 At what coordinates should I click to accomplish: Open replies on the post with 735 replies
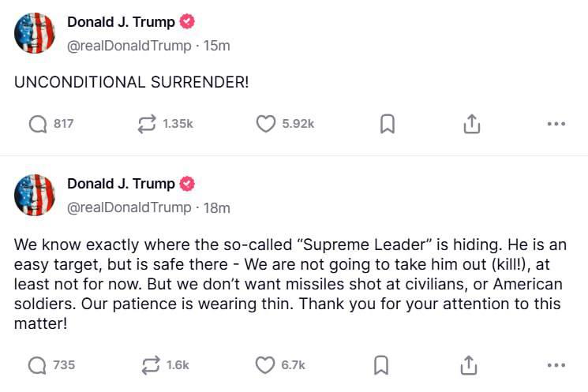click(x=38, y=364)
